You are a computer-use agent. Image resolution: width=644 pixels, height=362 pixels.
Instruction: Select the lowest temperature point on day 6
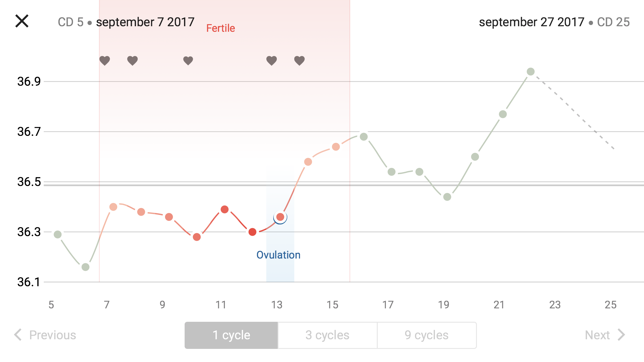(85, 267)
